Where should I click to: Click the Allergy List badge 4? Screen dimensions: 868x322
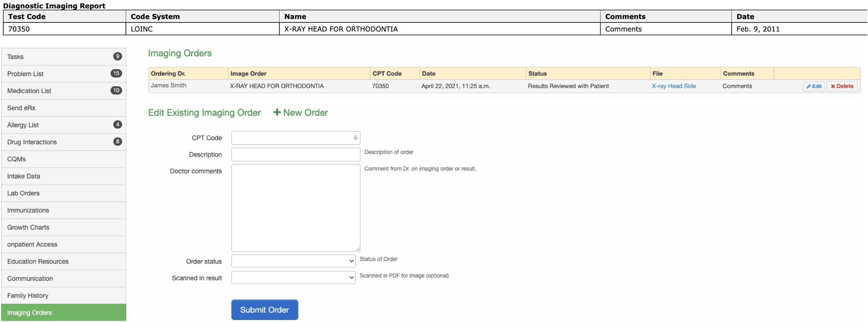point(118,124)
